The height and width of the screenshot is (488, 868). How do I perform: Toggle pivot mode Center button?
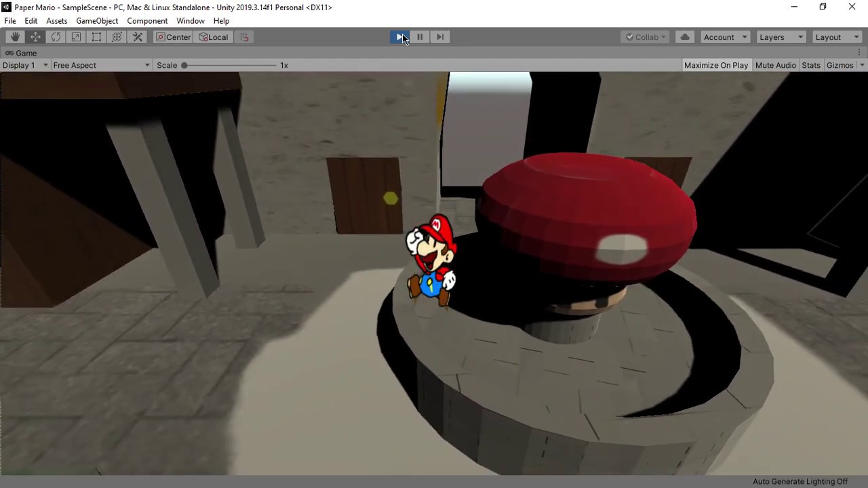click(174, 37)
